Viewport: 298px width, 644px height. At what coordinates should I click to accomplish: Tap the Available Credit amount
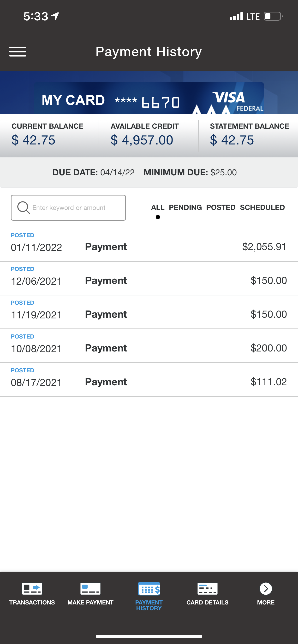pyautogui.click(x=142, y=140)
